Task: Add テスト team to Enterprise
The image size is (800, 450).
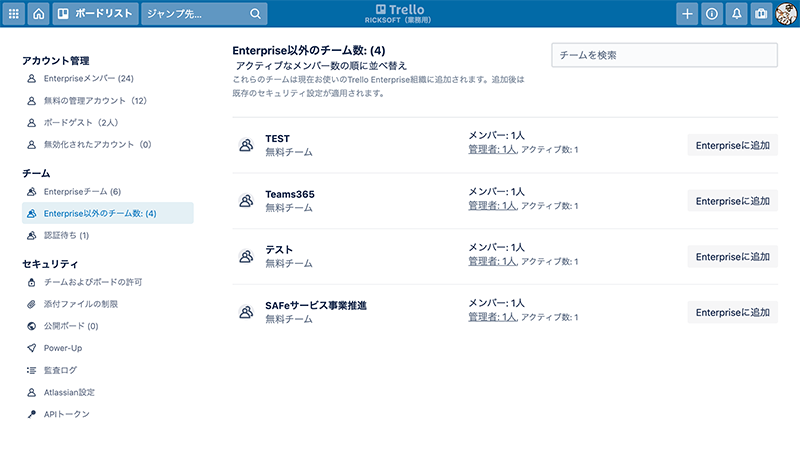Action: coord(732,257)
